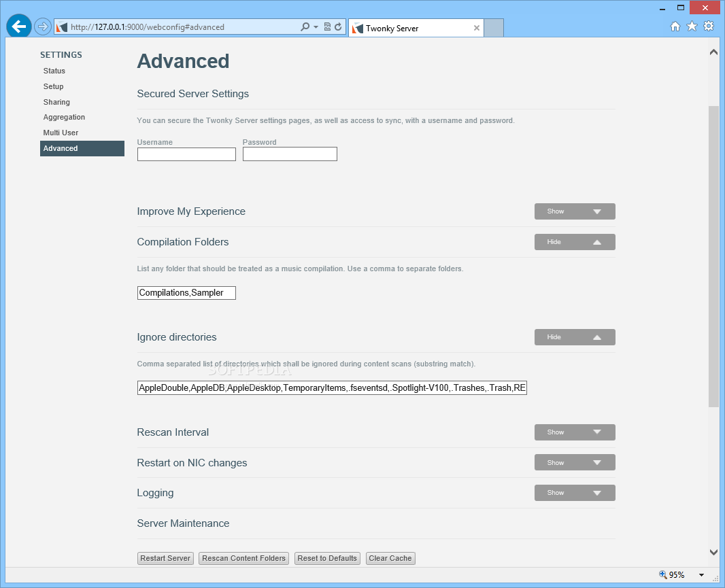
Task: Maximize the browser window
Action: point(681,8)
